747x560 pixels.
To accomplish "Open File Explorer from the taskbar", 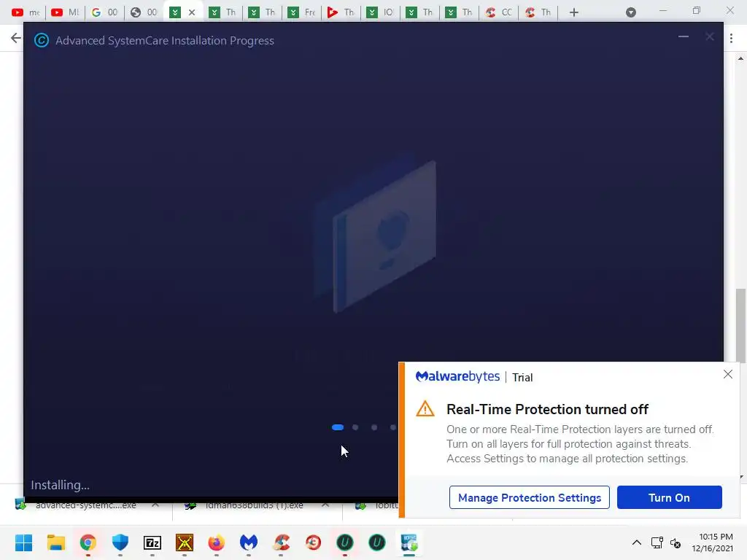I will (x=55, y=542).
